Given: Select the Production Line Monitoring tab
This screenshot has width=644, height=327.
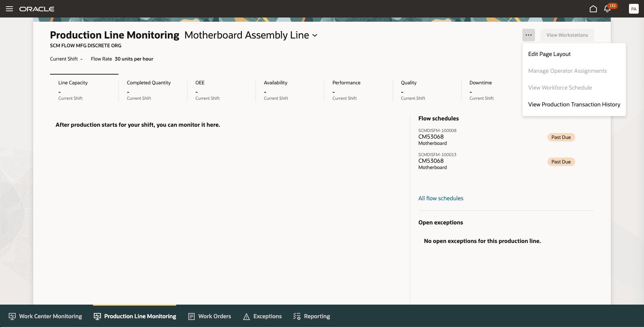Looking at the screenshot, I should (135, 316).
